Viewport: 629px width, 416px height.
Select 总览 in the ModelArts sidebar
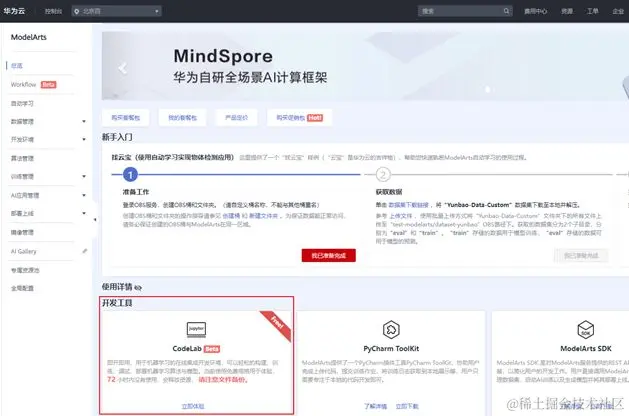click(x=17, y=66)
